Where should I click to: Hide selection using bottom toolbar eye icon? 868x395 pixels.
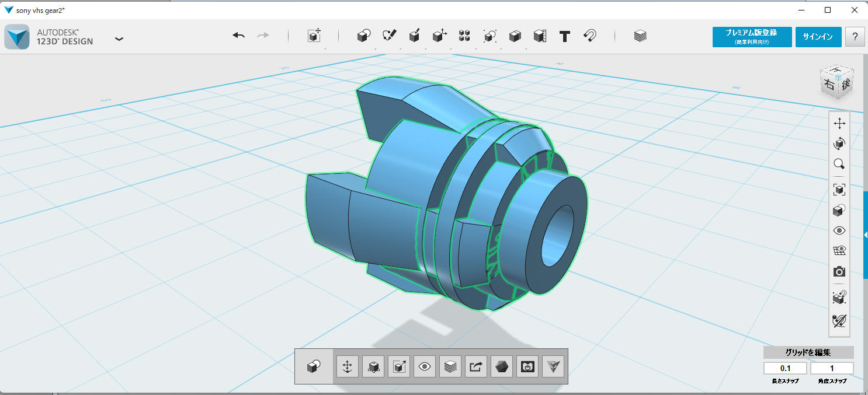pos(425,366)
